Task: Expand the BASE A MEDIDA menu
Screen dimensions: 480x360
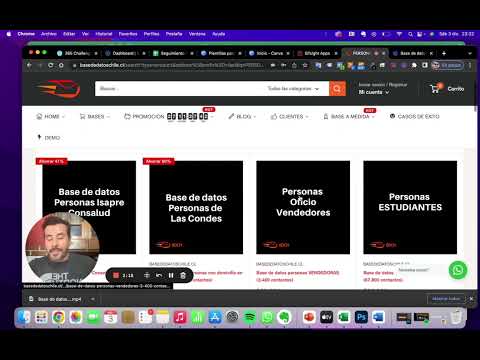Action: [x=349, y=116]
